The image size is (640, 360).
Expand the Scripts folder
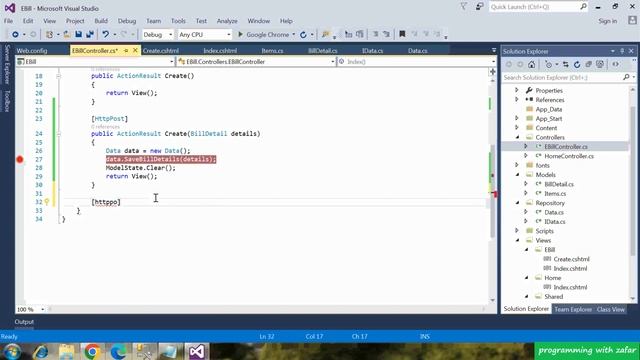[x=516, y=231]
